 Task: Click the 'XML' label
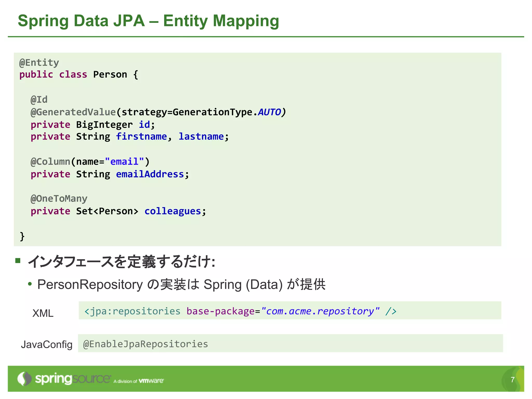point(43,313)
